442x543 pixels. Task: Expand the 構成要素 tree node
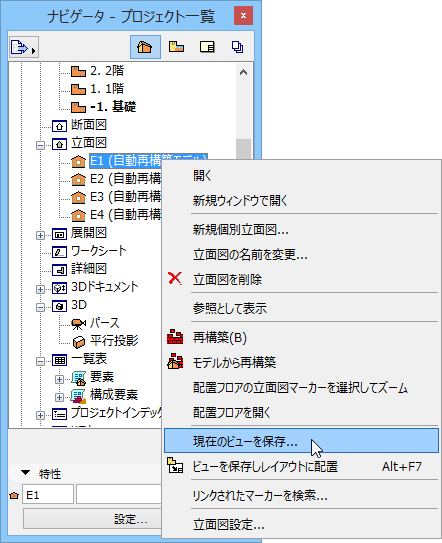click(59, 397)
